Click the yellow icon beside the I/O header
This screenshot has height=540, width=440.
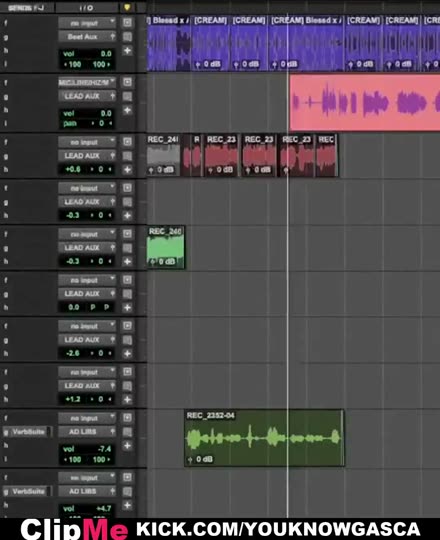coord(127,7)
